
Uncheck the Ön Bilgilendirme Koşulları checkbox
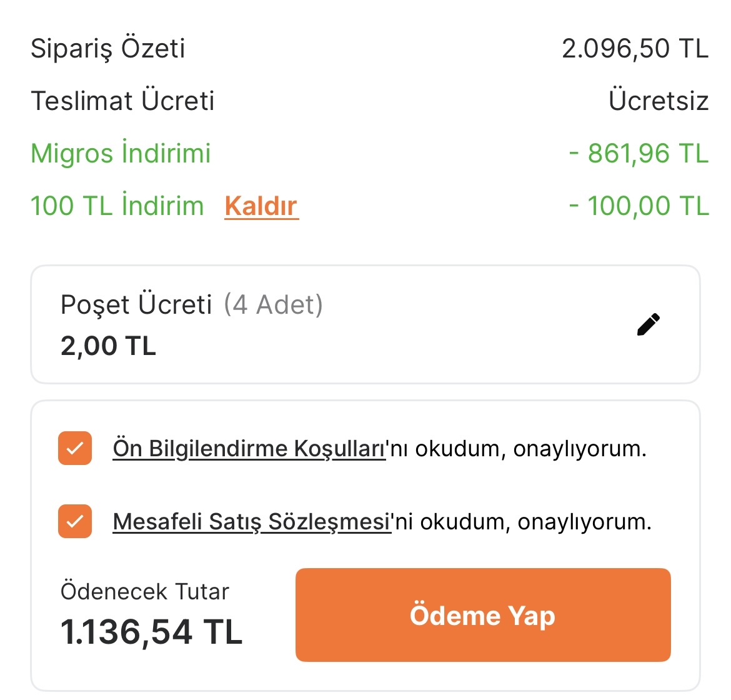(75, 449)
